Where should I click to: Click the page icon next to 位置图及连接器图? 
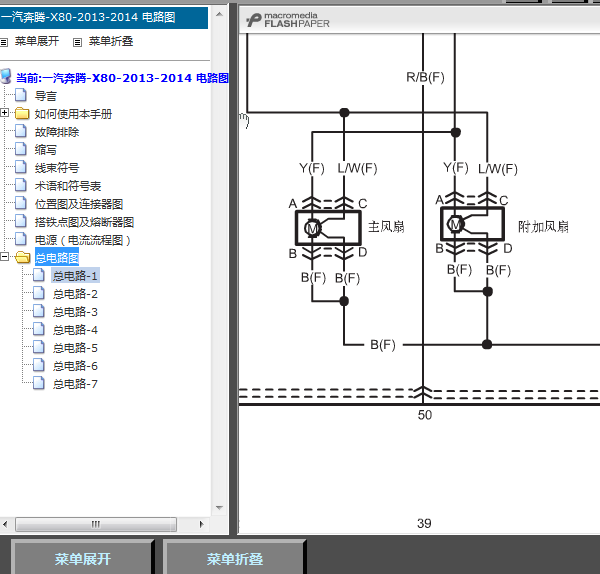21,203
